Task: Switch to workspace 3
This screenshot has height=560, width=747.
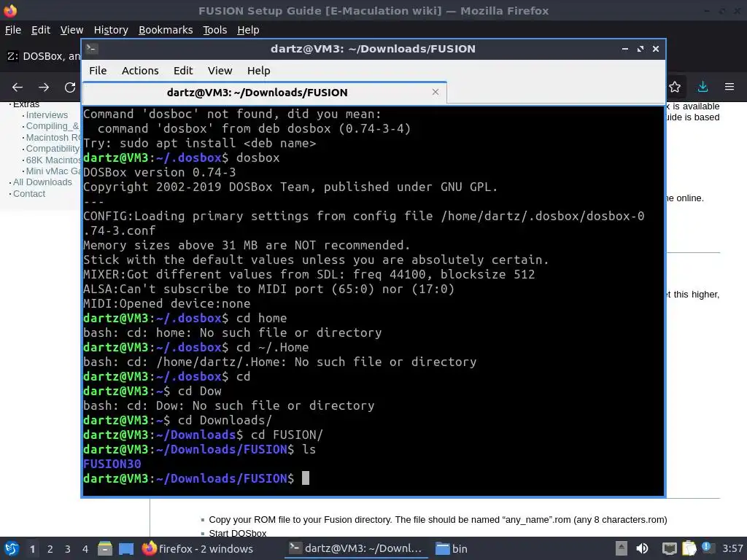Action: pos(67,549)
